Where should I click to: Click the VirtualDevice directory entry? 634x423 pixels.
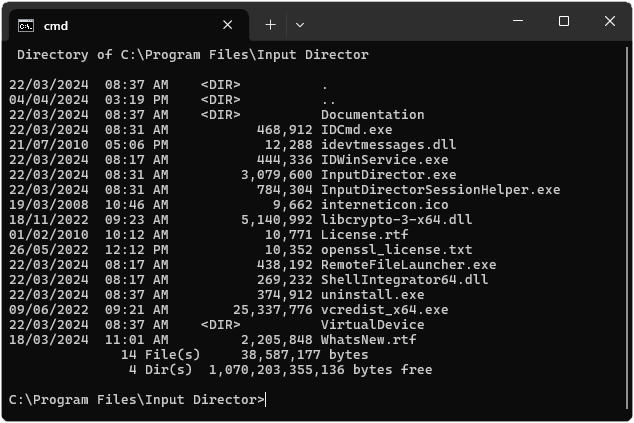tap(372, 325)
